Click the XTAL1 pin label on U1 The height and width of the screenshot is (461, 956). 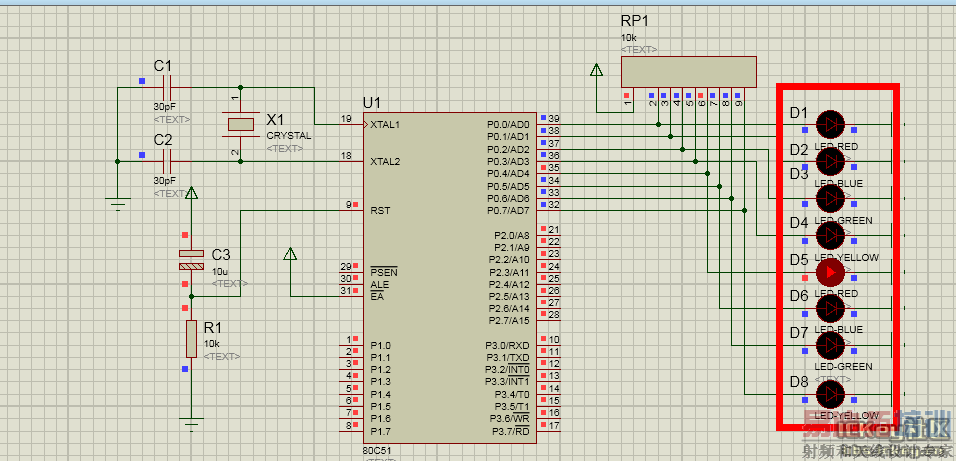point(386,125)
